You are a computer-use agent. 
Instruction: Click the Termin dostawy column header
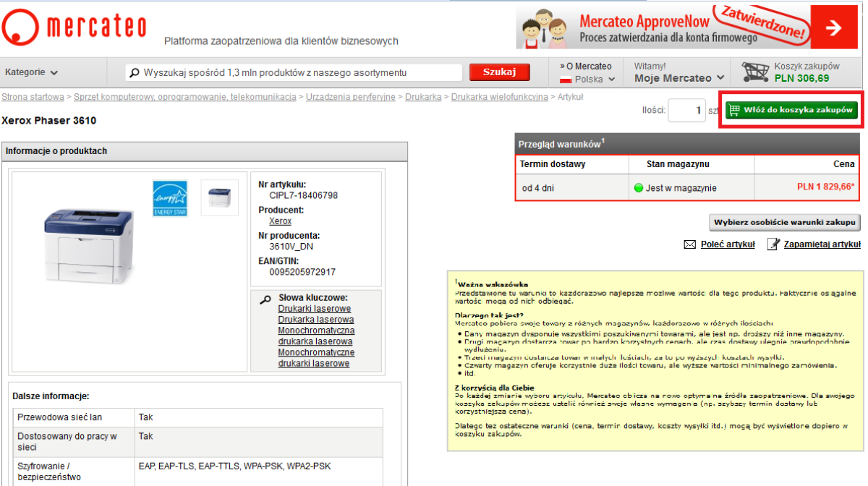pyautogui.click(x=553, y=164)
